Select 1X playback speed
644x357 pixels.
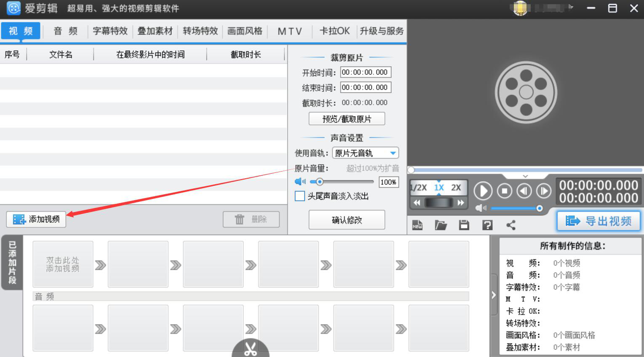click(x=439, y=188)
